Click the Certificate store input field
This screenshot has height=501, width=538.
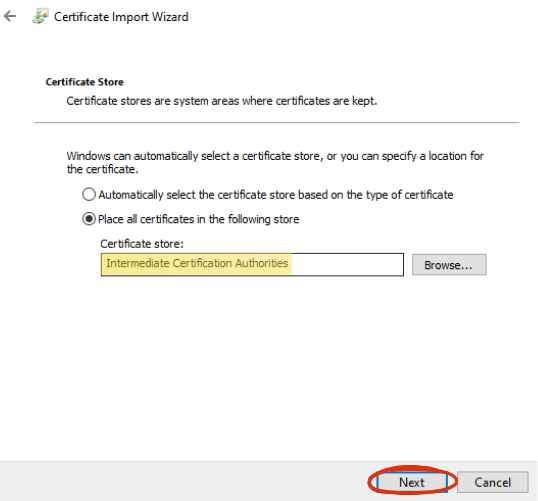[252, 264]
